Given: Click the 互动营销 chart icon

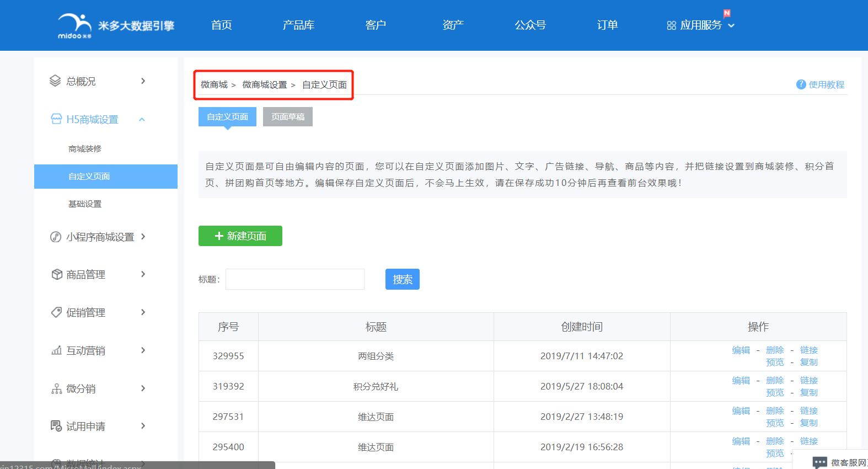Looking at the screenshot, I should pyautogui.click(x=56, y=350).
